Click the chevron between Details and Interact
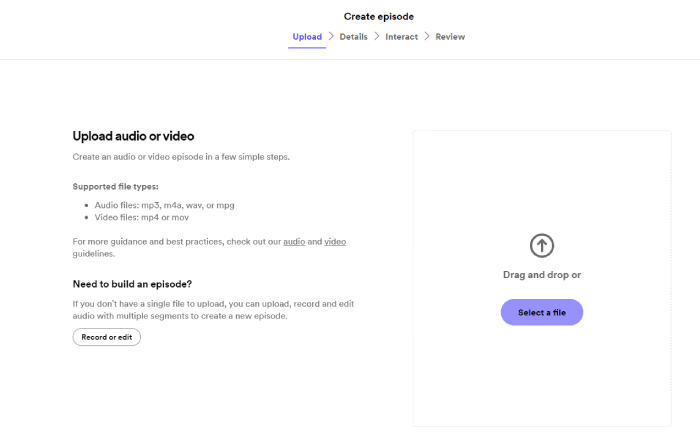Viewport: 700px width, 446px height. tap(376, 37)
